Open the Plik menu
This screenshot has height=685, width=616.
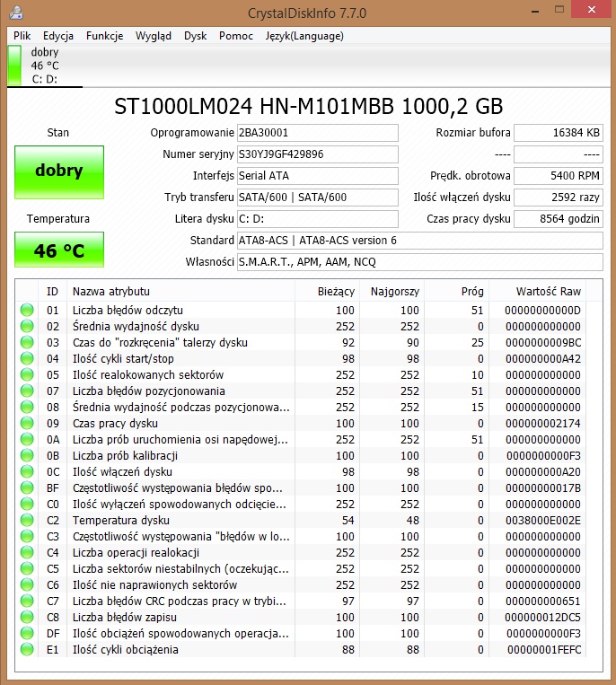pyautogui.click(x=22, y=36)
